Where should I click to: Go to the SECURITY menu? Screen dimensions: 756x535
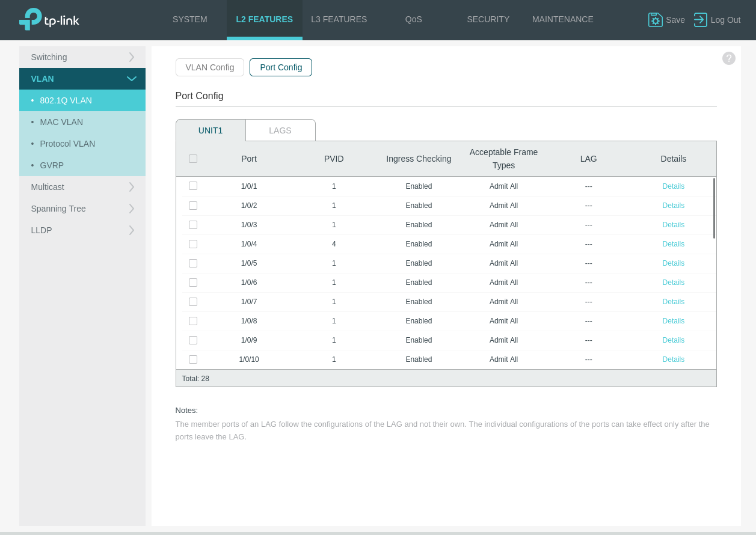(x=488, y=19)
